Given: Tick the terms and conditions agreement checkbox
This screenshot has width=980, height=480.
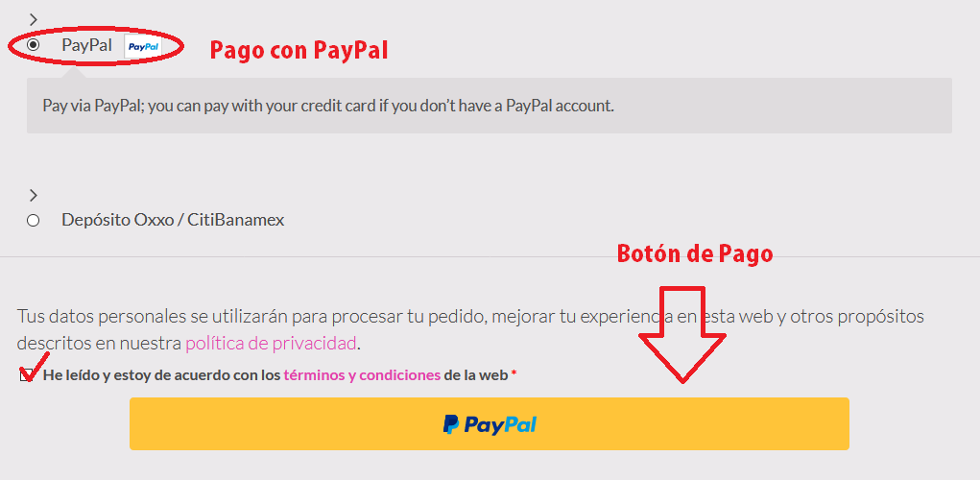Looking at the screenshot, I should [x=26, y=375].
